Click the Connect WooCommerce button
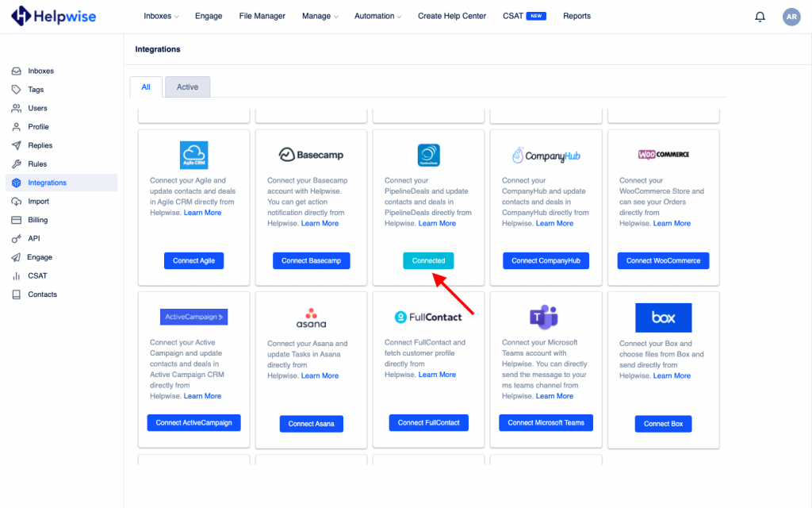 pyautogui.click(x=664, y=260)
